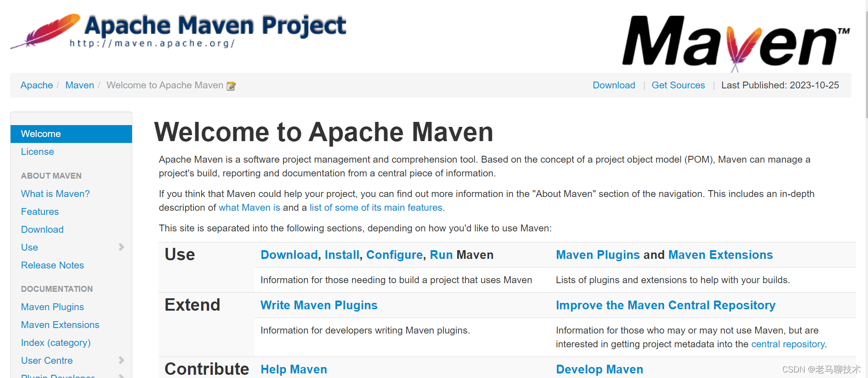868x378 pixels.
Task: Expand the User Centre submenu chevron
Action: tap(122, 360)
